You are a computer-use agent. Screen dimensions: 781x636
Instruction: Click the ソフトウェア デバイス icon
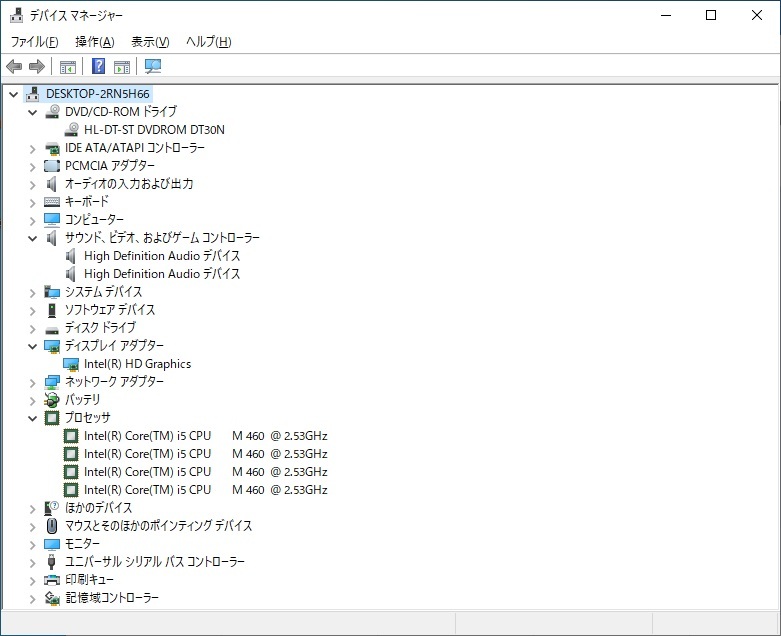52,310
